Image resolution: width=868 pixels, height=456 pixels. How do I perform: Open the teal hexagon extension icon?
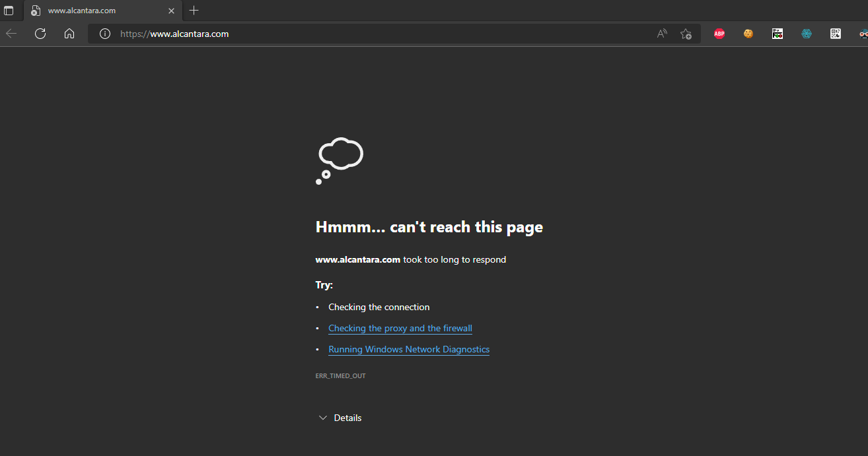(807, 34)
